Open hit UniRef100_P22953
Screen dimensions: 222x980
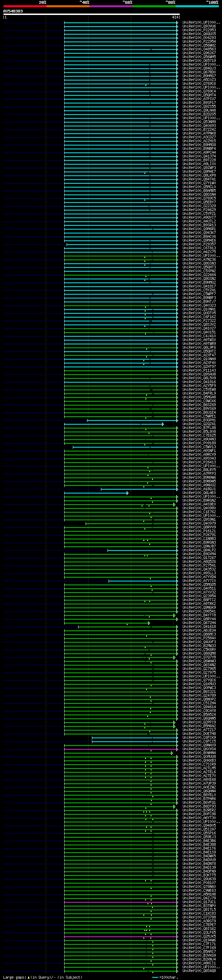click(199, 30)
